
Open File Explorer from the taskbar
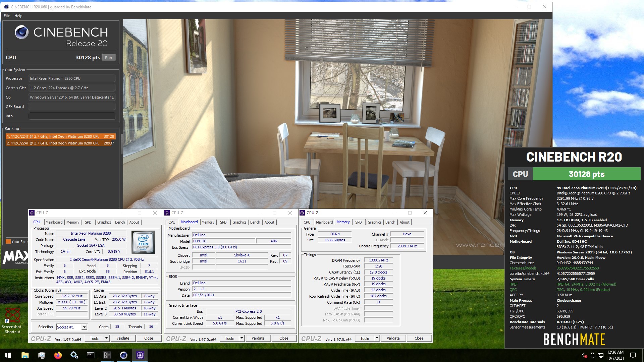point(25,355)
